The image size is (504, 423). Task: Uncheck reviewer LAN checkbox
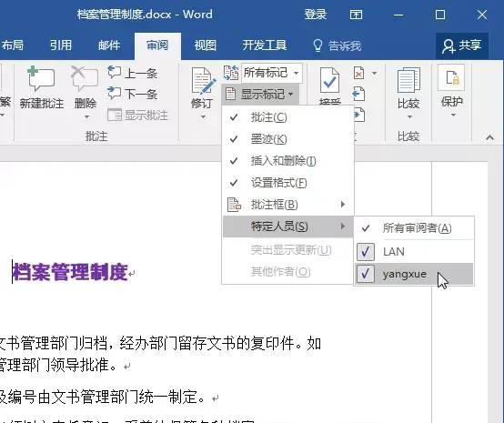(366, 252)
